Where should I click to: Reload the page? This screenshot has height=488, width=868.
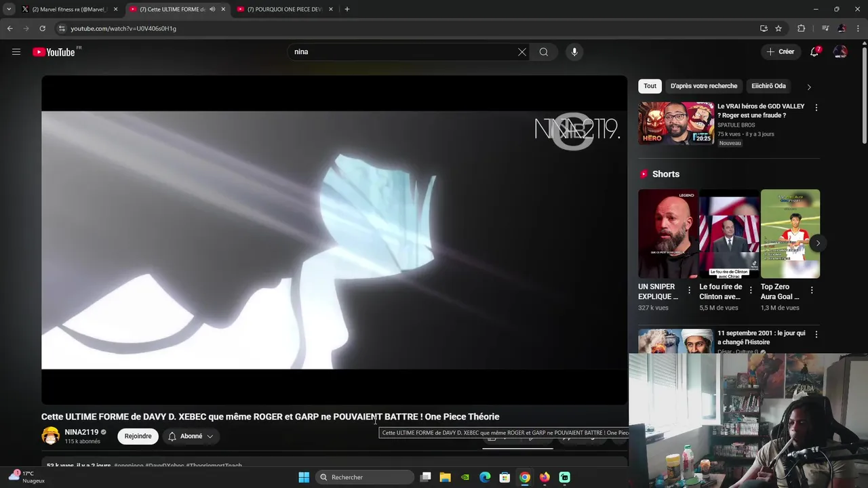coord(42,28)
